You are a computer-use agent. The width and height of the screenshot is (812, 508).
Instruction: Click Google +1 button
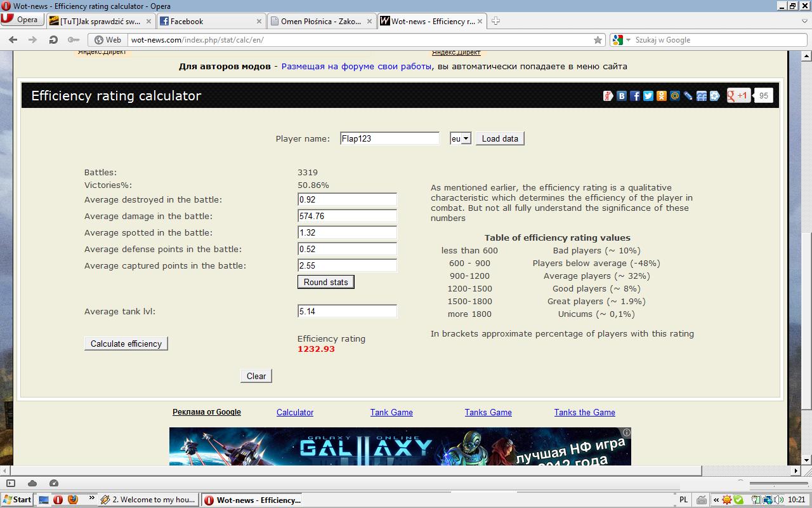(738, 96)
